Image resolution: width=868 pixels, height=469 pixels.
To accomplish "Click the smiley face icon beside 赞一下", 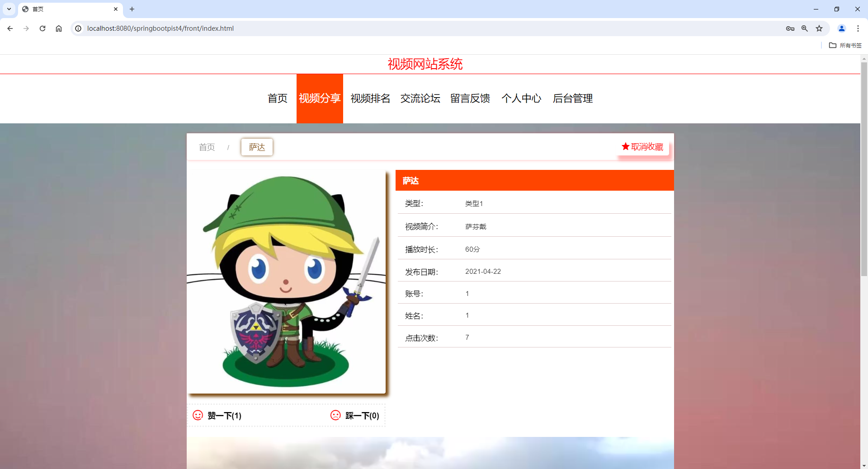I will pyautogui.click(x=198, y=415).
